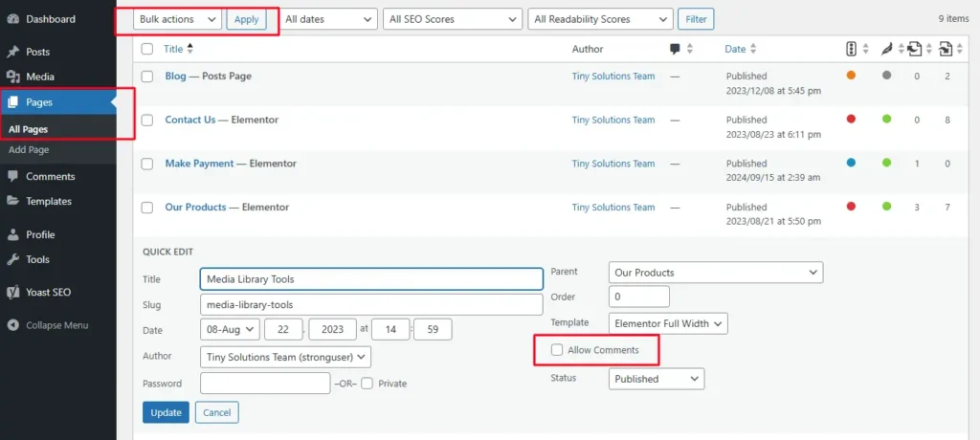Click green readability dot for Make Payment
The width and height of the screenshot is (980, 440).
(886, 163)
